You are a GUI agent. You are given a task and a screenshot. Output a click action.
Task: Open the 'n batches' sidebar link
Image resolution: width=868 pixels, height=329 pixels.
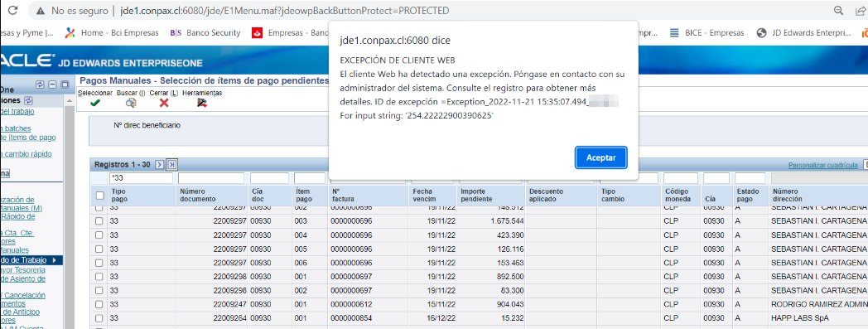[16, 128]
